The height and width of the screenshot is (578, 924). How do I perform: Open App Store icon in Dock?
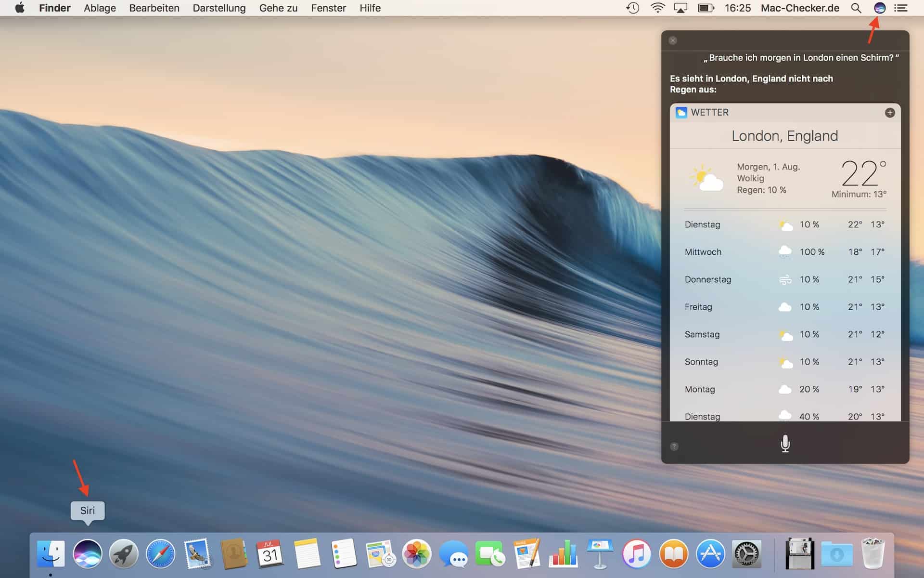(x=710, y=553)
